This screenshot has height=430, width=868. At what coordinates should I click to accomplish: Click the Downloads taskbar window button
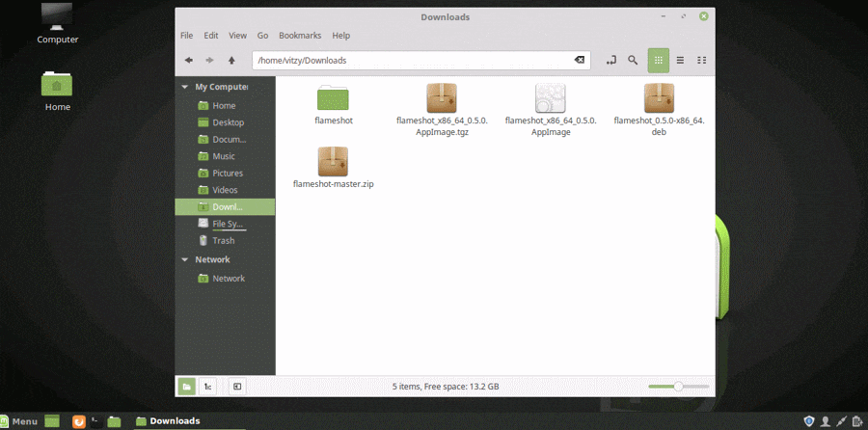pos(189,421)
